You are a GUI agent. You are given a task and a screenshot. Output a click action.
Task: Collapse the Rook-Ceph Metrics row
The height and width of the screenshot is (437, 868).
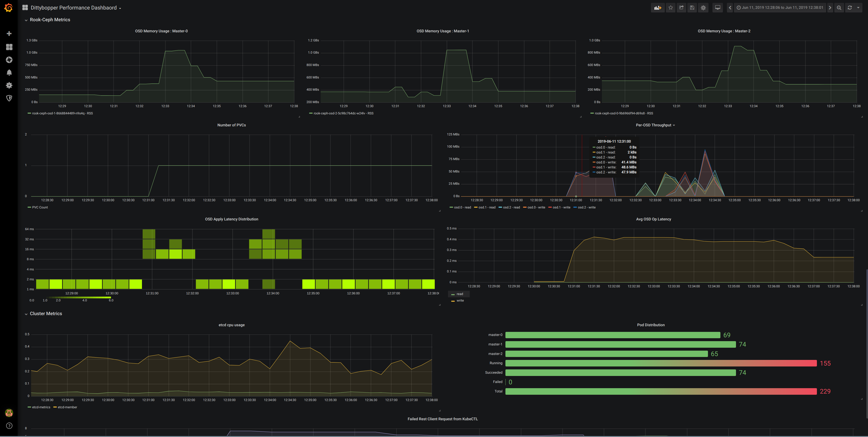pyautogui.click(x=50, y=20)
